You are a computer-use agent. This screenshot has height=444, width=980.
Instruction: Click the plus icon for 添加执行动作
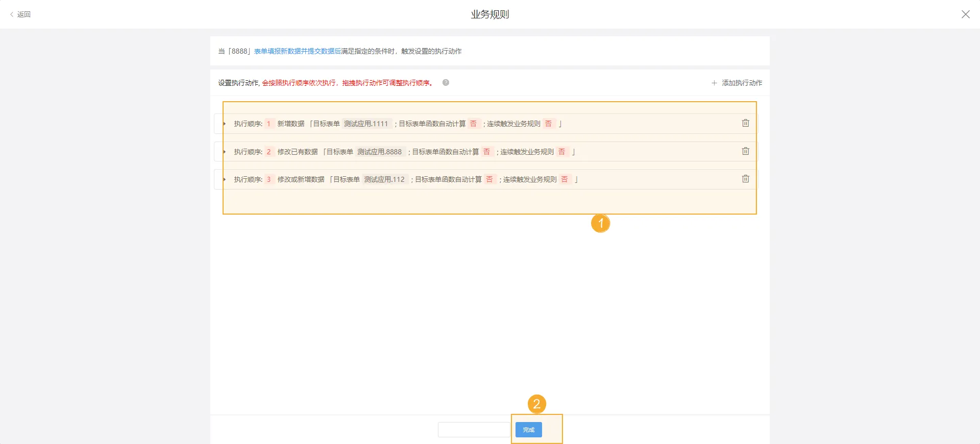[714, 83]
